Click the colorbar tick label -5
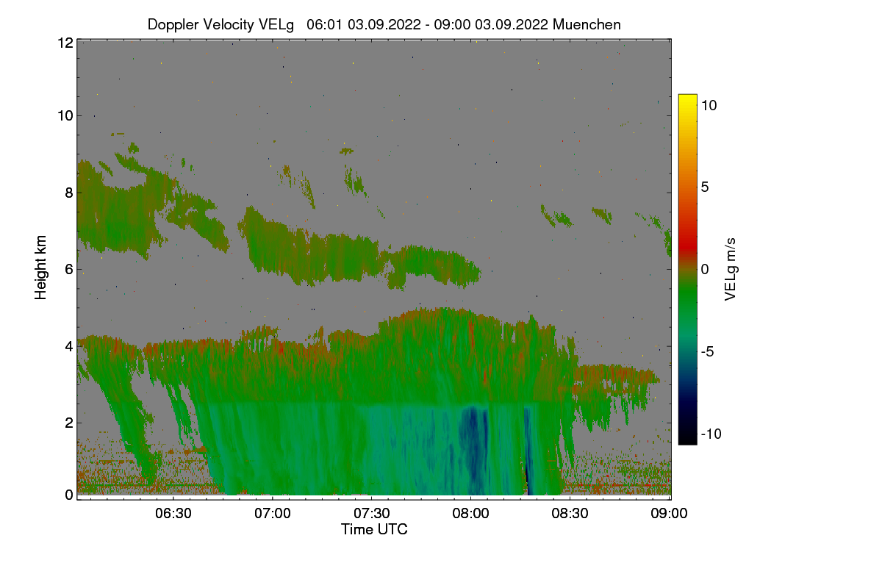 coord(707,351)
